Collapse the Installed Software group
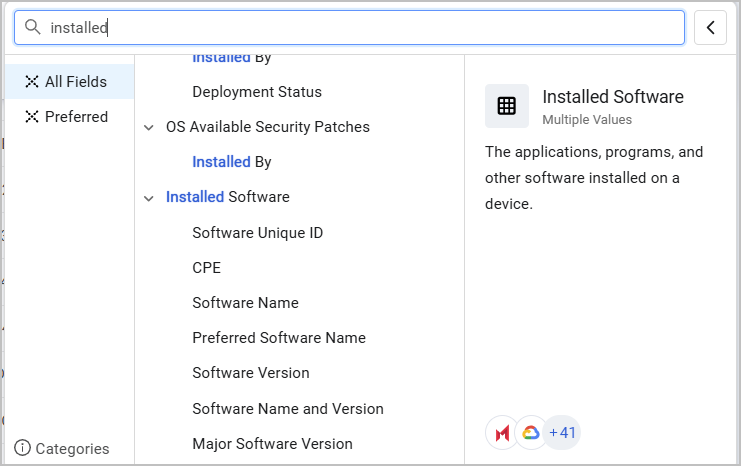This screenshot has height=466, width=741. (149, 198)
